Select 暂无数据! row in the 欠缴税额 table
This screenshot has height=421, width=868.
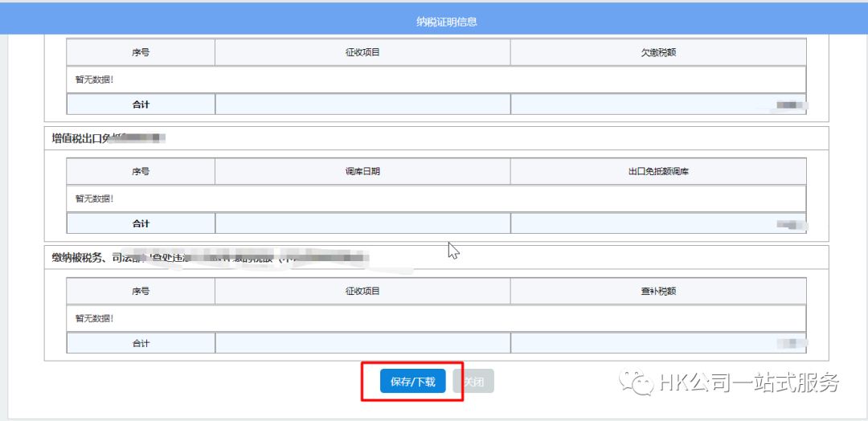(x=436, y=80)
